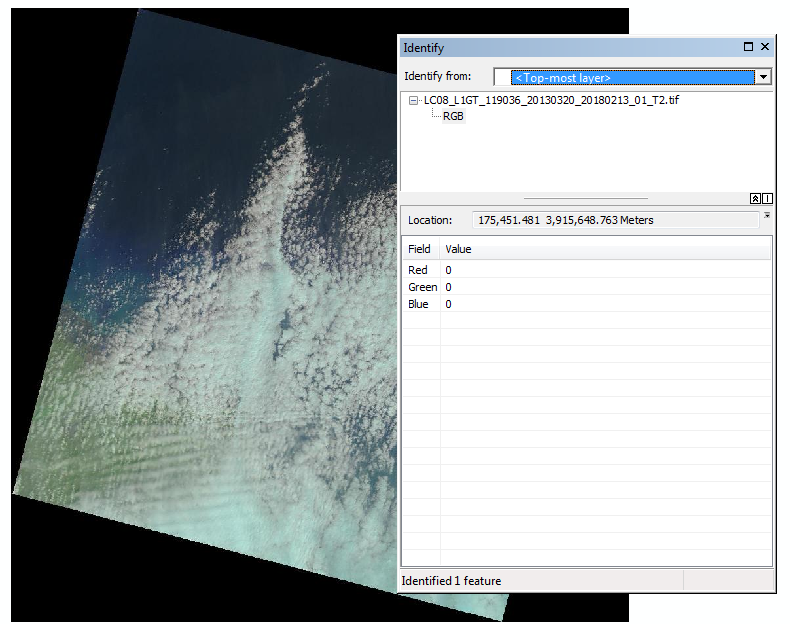Screen dimensions: 790x624
Task: Click the vertical layout toggle icon
Action: point(767,199)
